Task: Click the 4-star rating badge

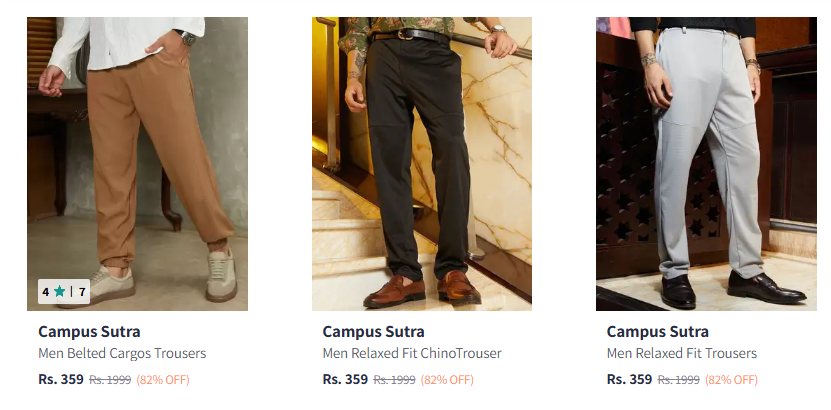Action: [x=64, y=292]
